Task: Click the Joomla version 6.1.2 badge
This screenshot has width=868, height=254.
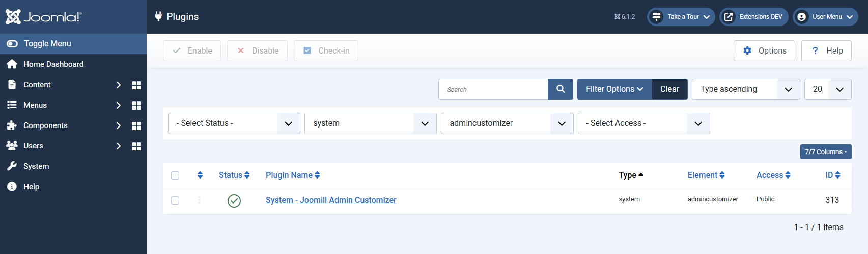Action: click(625, 17)
